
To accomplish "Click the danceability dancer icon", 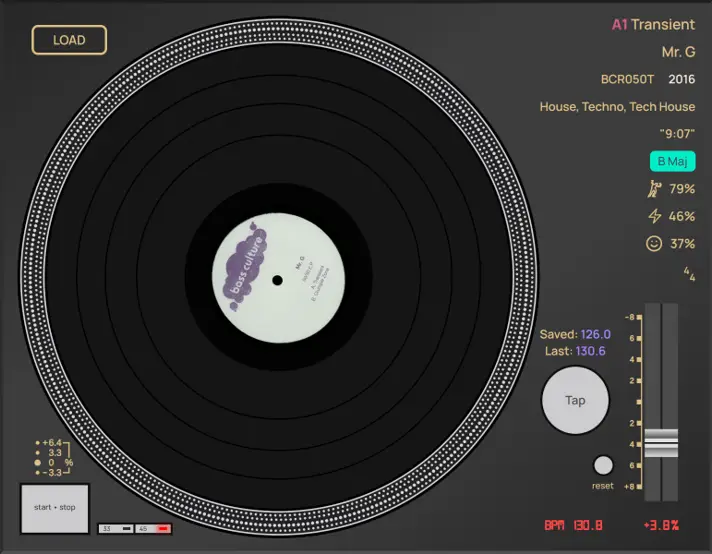I will (654, 189).
